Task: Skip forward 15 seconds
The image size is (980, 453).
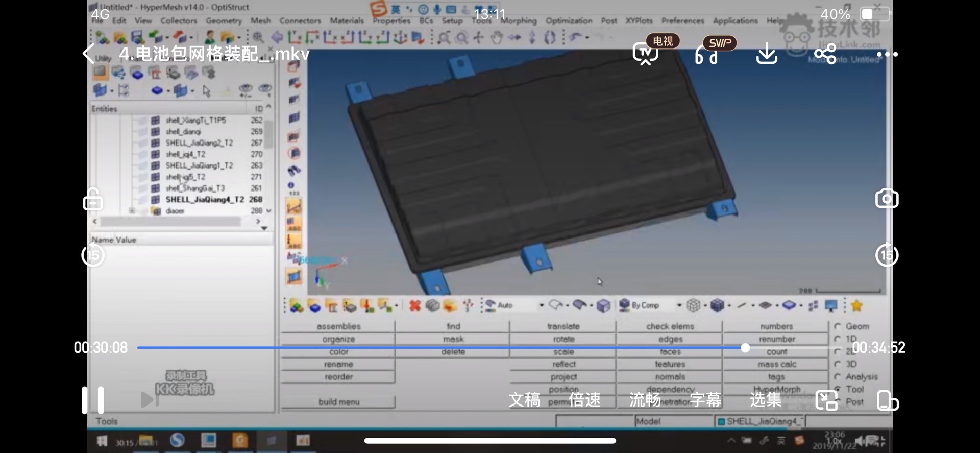Action: click(887, 255)
